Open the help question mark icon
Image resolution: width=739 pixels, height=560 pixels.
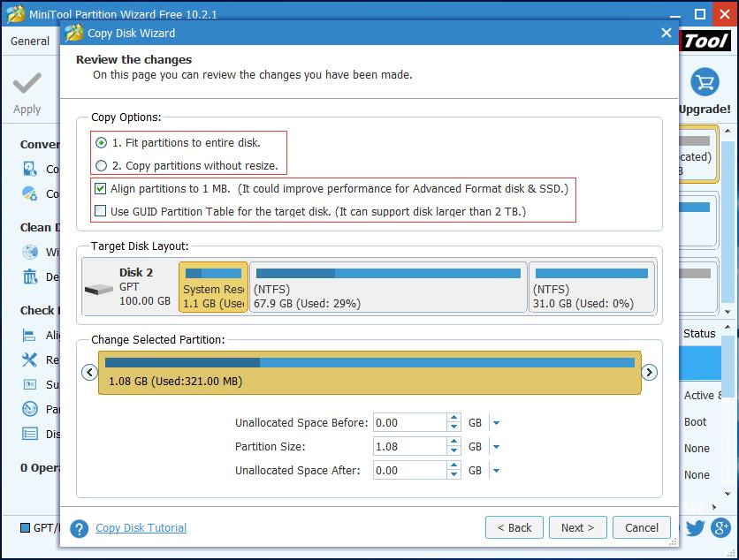(x=79, y=527)
